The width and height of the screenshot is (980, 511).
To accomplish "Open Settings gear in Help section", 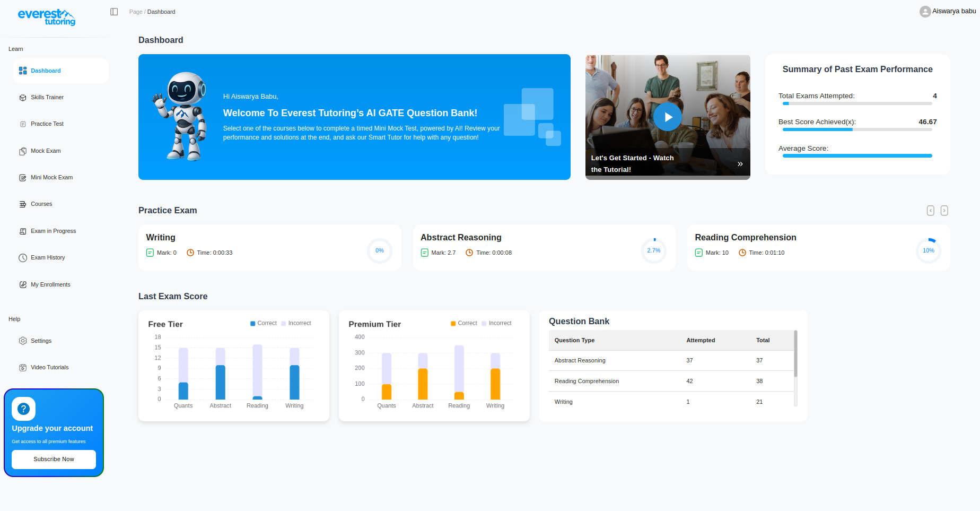I will point(23,341).
